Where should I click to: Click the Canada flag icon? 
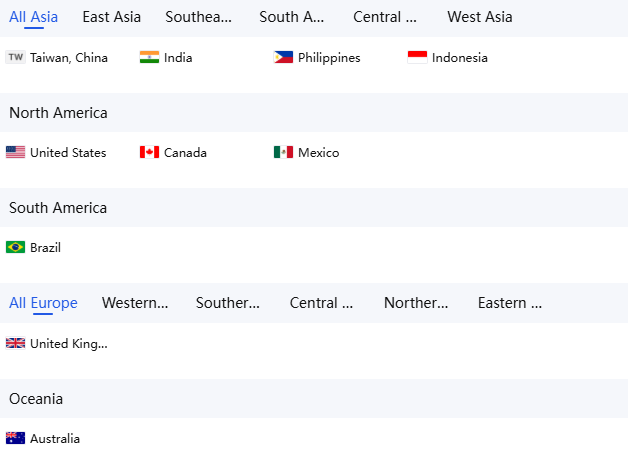tap(149, 152)
